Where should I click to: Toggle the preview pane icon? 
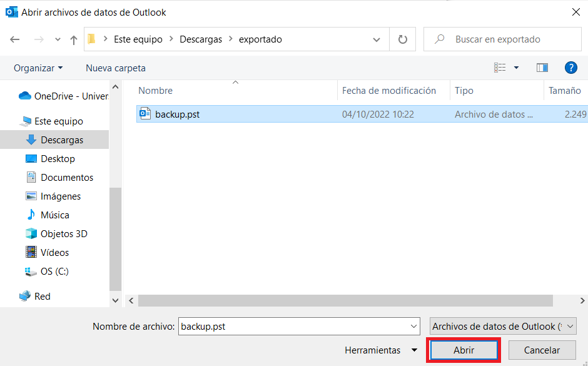click(x=542, y=68)
